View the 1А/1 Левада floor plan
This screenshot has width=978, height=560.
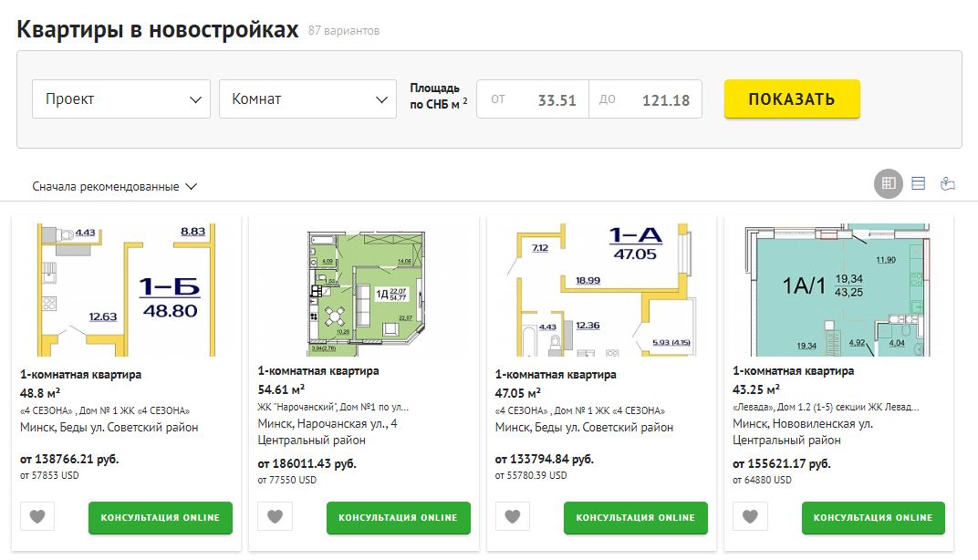839,289
